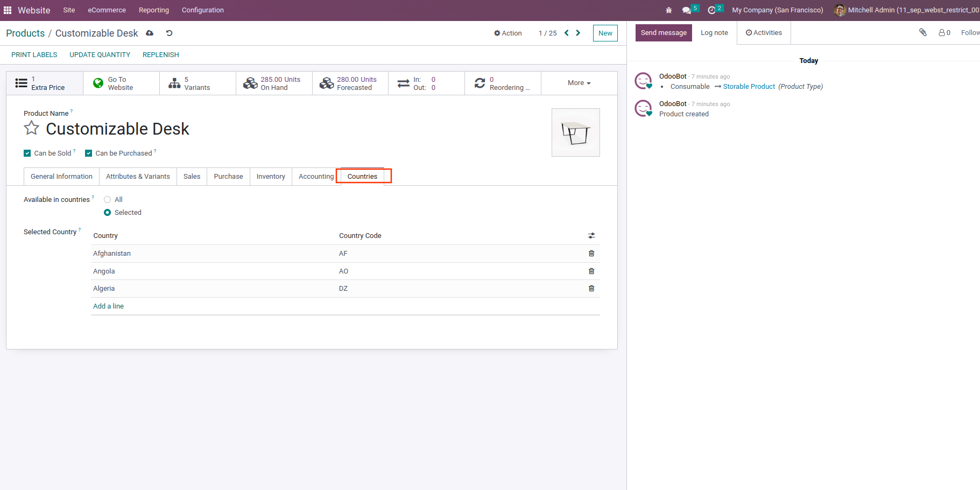Screen dimensions: 980x490
Task: Show followers count icon
Action: tap(944, 33)
